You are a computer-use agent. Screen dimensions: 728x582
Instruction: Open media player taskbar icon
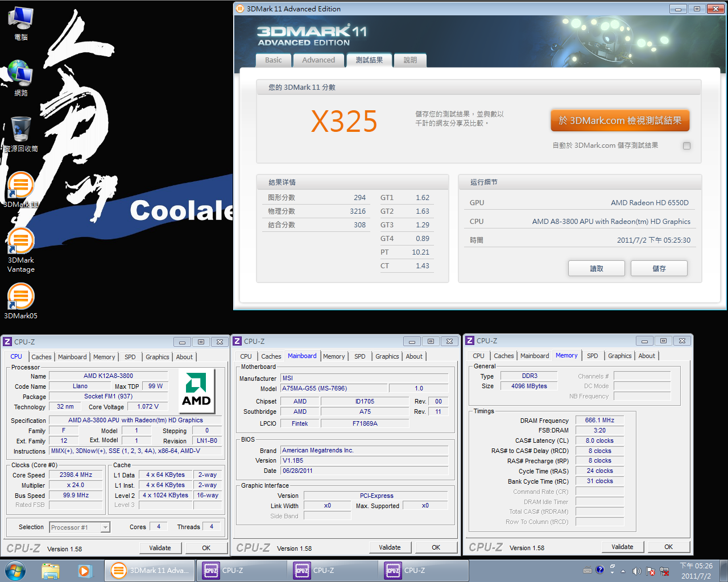pyautogui.click(x=85, y=570)
